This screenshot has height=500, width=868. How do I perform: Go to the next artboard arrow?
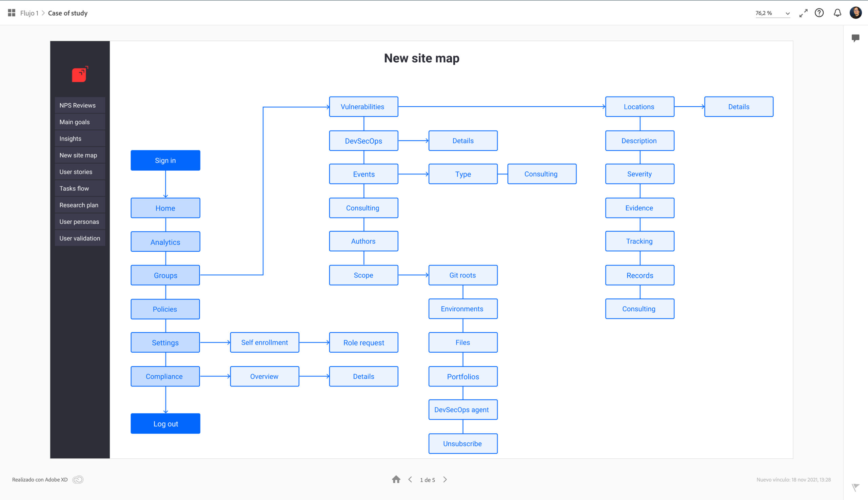tap(445, 479)
